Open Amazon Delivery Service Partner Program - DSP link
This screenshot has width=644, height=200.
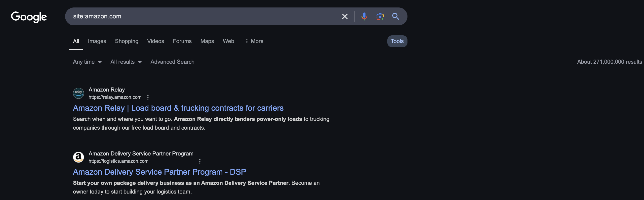point(160,172)
